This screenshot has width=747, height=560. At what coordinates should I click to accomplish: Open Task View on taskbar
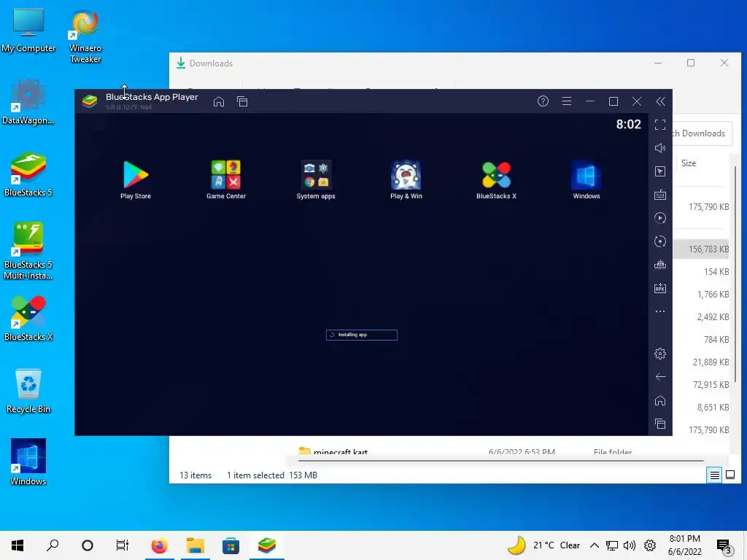[123, 545]
